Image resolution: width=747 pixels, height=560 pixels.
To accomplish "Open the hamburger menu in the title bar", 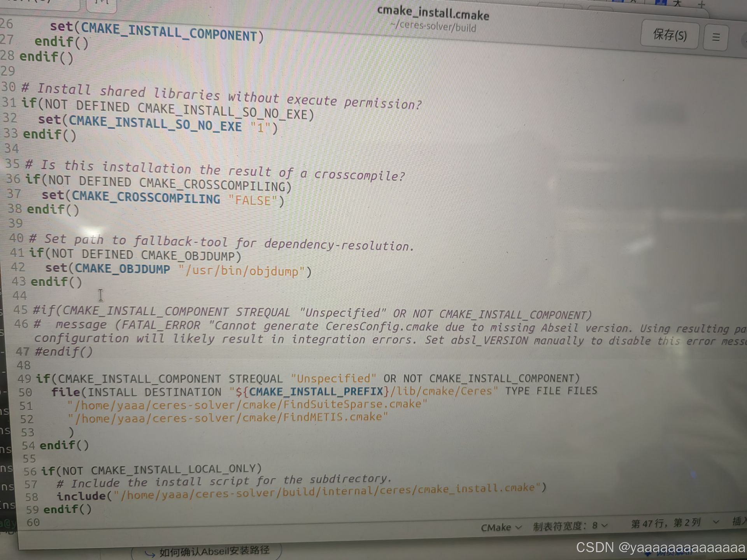I will [x=715, y=37].
